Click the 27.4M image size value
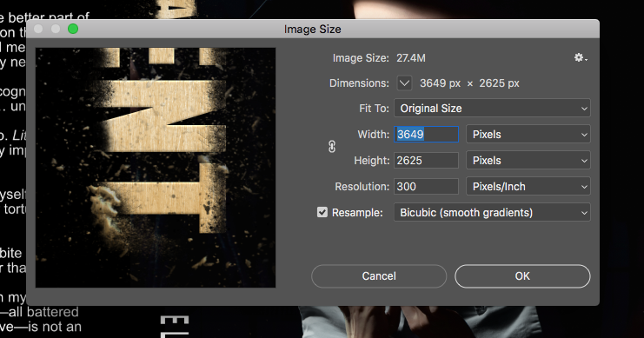644x338 pixels. pos(411,58)
